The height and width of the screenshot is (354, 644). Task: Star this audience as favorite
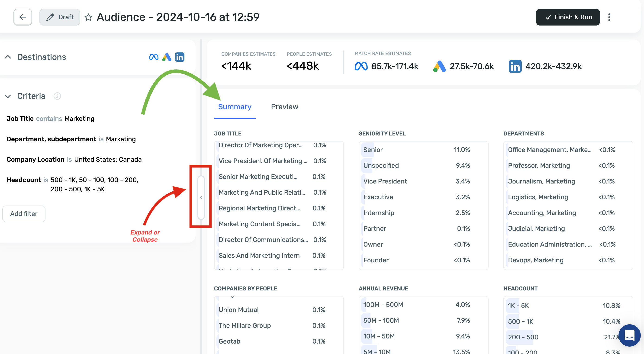tap(88, 17)
